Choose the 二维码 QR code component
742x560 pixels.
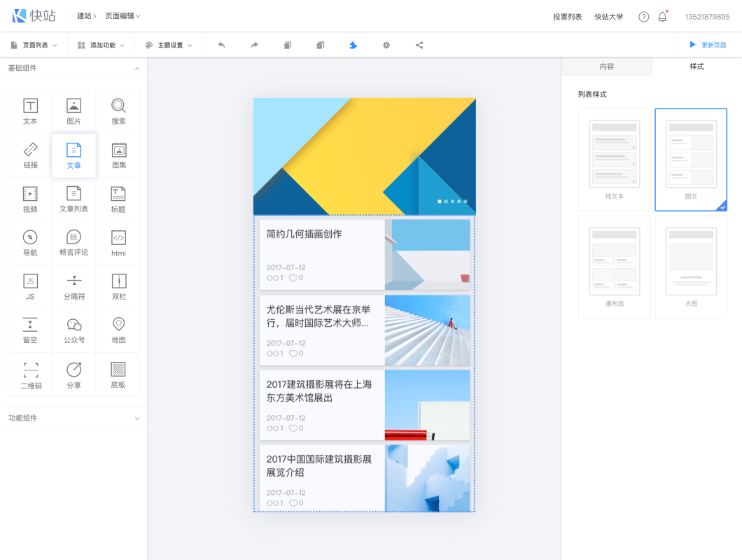tap(30, 374)
